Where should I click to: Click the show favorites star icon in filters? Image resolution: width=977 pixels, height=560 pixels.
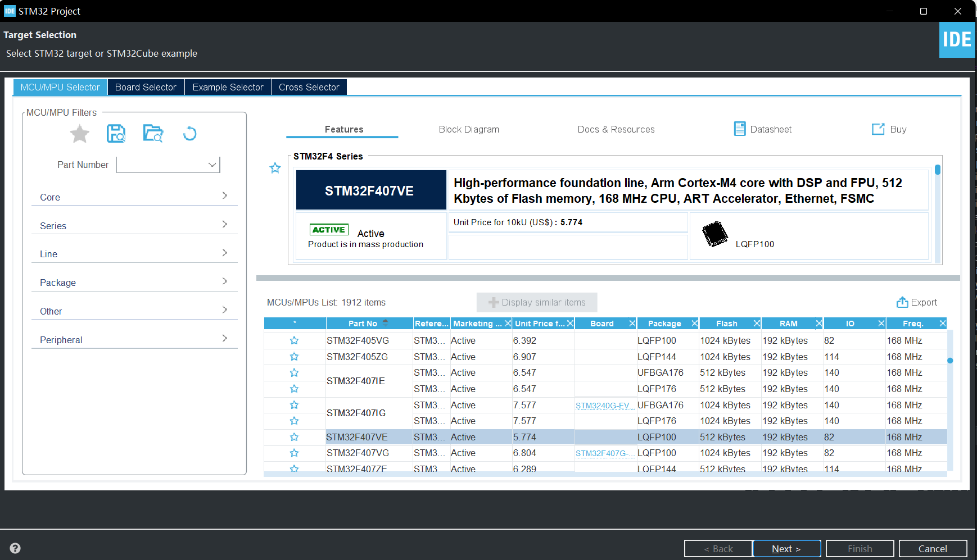click(80, 134)
